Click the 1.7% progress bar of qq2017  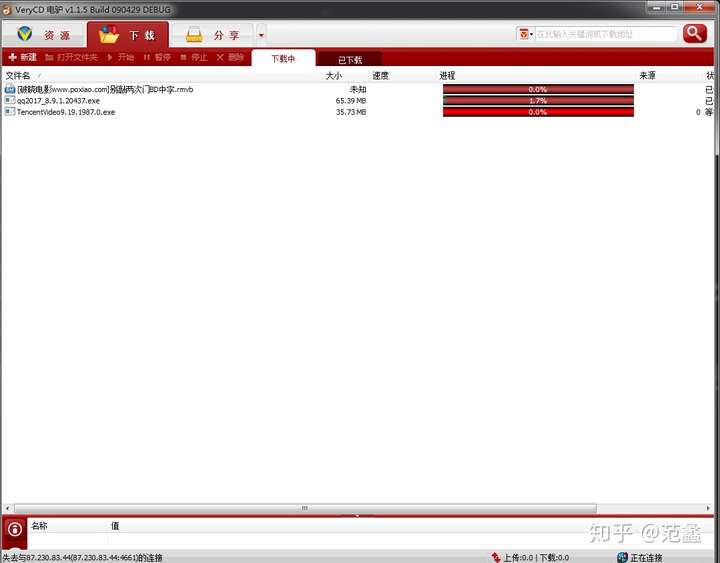click(538, 101)
